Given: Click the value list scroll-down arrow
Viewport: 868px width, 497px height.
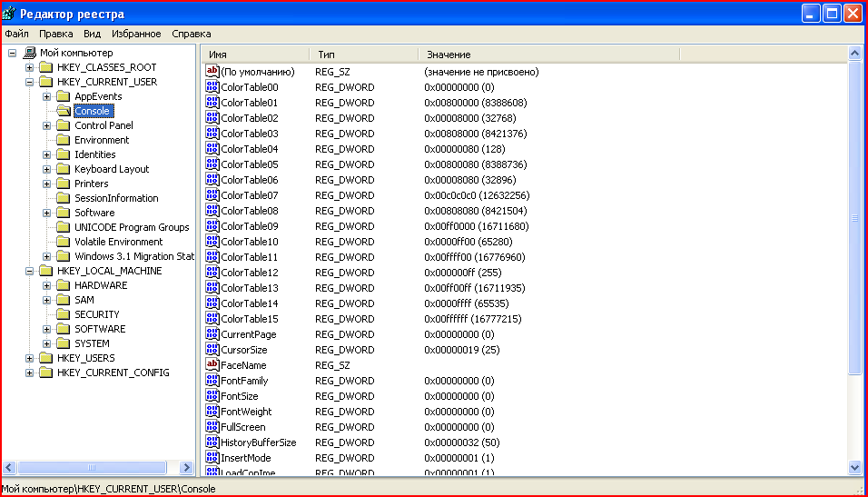Looking at the screenshot, I should (x=854, y=468).
